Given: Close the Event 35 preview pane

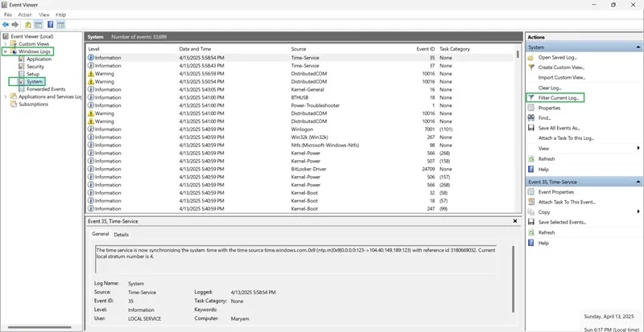Looking at the screenshot, I should point(515,221).
